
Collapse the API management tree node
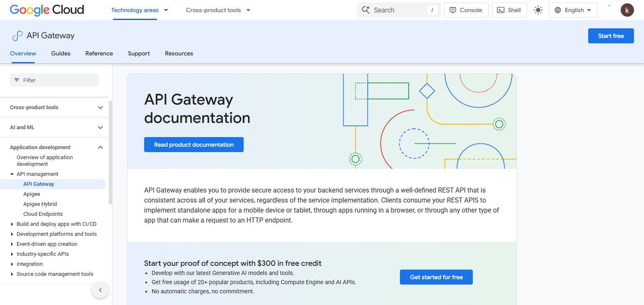[x=12, y=174]
